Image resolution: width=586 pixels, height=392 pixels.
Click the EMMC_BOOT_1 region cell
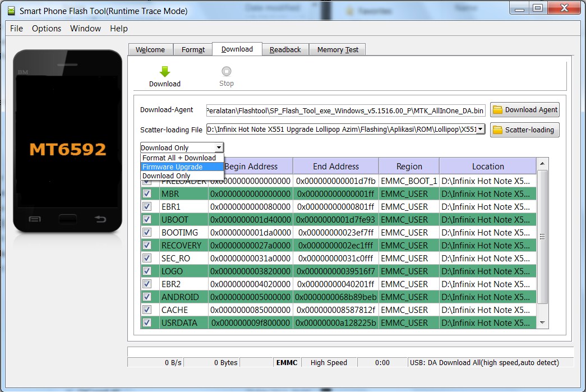click(409, 181)
